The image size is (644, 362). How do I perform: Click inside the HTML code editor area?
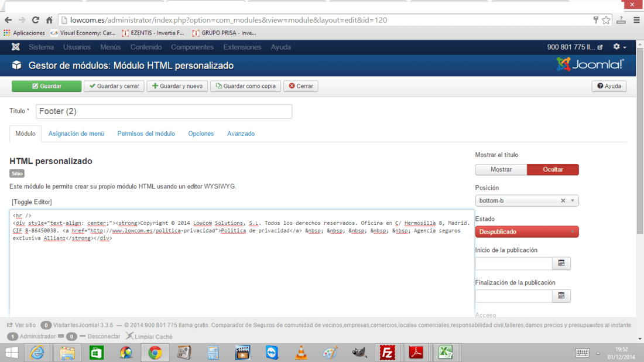[x=242, y=263]
